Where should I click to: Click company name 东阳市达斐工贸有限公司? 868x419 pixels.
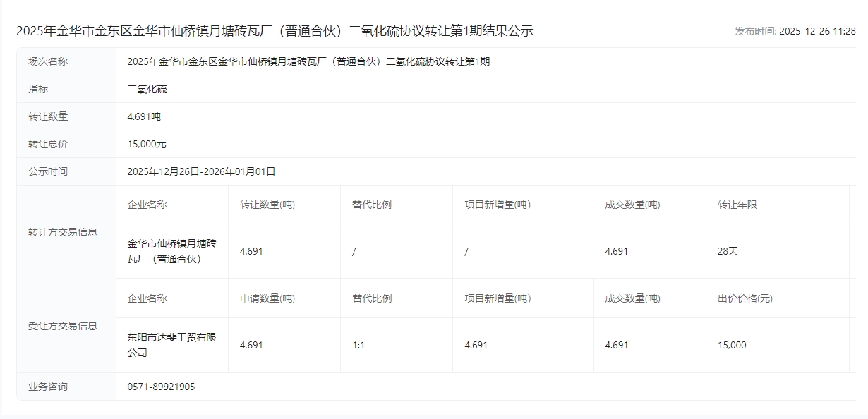(x=171, y=345)
